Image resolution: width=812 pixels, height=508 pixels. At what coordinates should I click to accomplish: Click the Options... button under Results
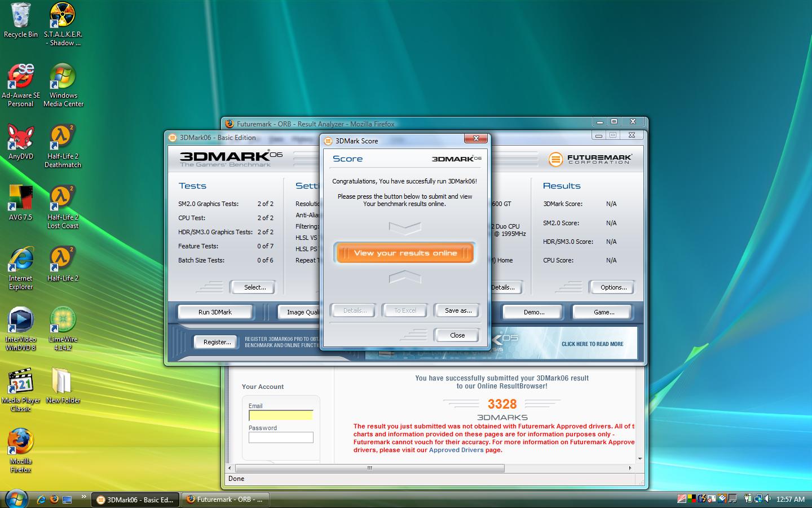[613, 287]
